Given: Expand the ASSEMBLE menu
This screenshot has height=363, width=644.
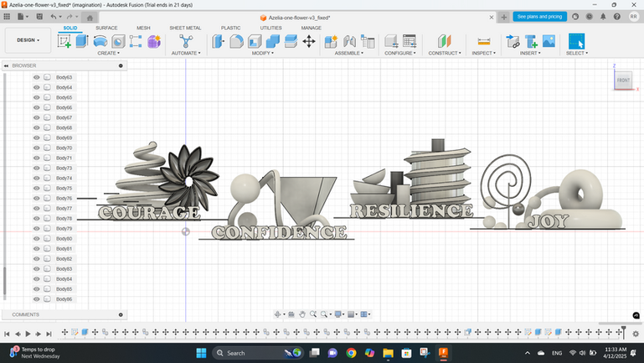Looking at the screenshot, I should pyautogui.click(x=348, y=54).
